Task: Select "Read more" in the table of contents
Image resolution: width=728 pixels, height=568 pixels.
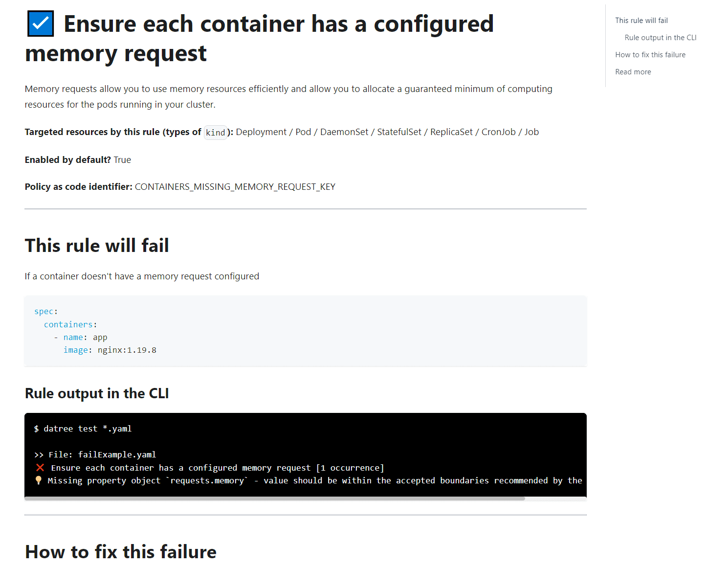Action: tap(633, 72)
